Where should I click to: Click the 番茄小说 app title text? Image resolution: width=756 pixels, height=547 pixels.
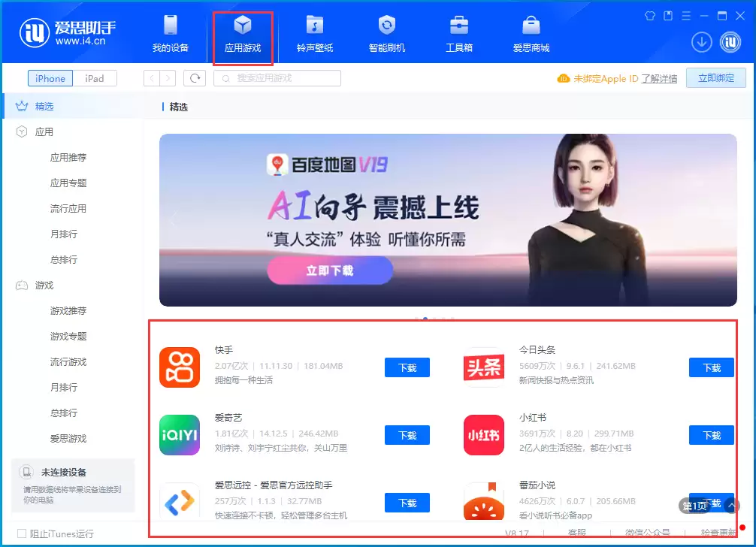(x=537, y=485)
